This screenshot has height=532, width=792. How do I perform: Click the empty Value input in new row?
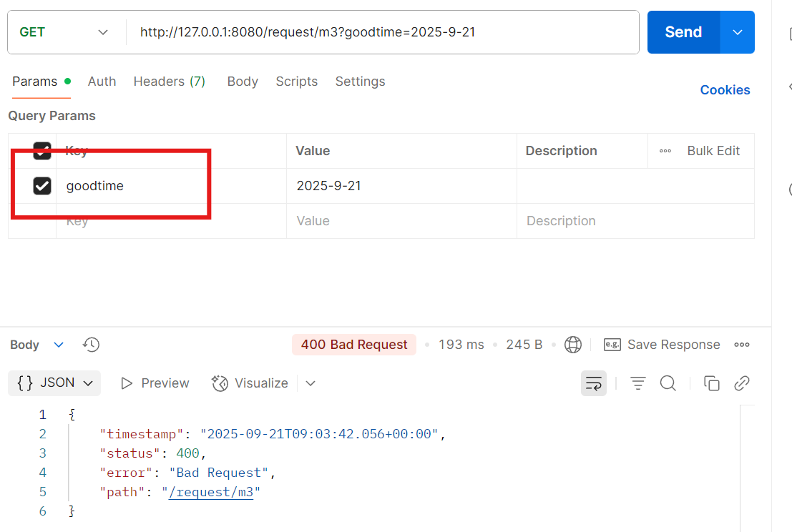pos(401,221)
